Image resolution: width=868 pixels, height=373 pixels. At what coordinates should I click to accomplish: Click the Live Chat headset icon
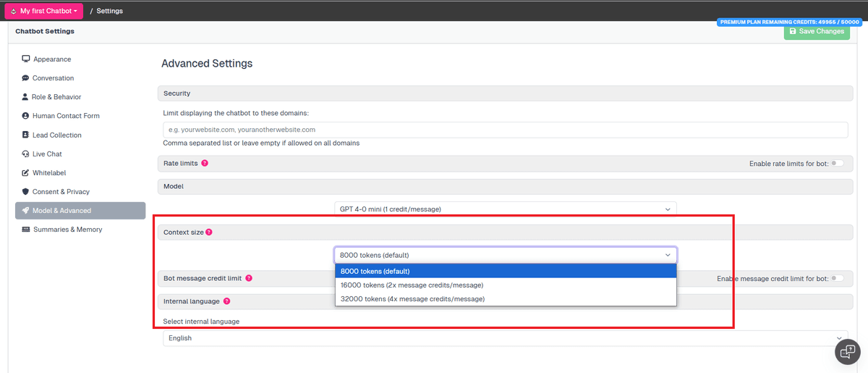tap(26, 154)
